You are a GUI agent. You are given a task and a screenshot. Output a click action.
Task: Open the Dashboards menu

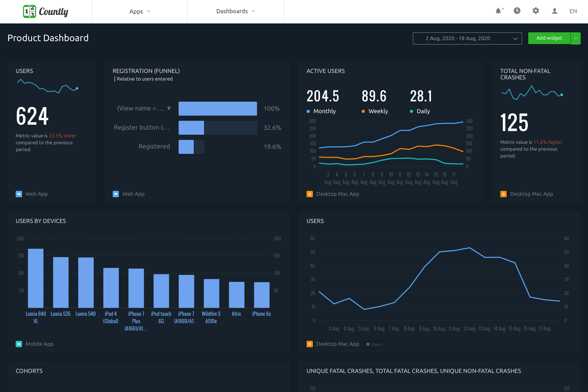click(x=235, y=11)
